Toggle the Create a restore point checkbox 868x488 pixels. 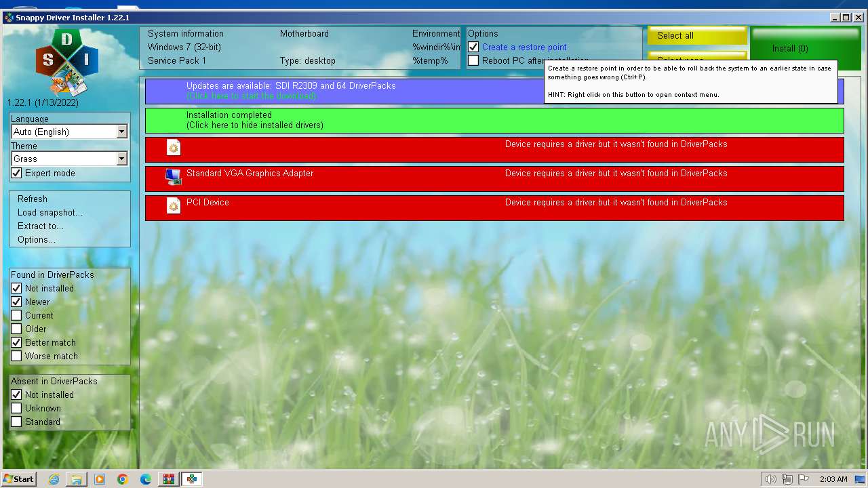tap(473, 47)
